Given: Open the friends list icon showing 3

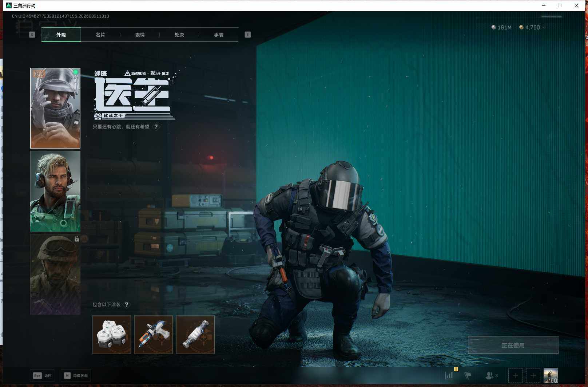Looking at the screenshot, I should tap(492, 375).
